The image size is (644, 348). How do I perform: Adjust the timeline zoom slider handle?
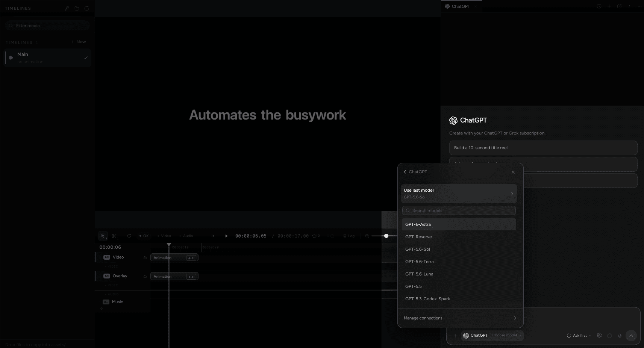(386, 236)
